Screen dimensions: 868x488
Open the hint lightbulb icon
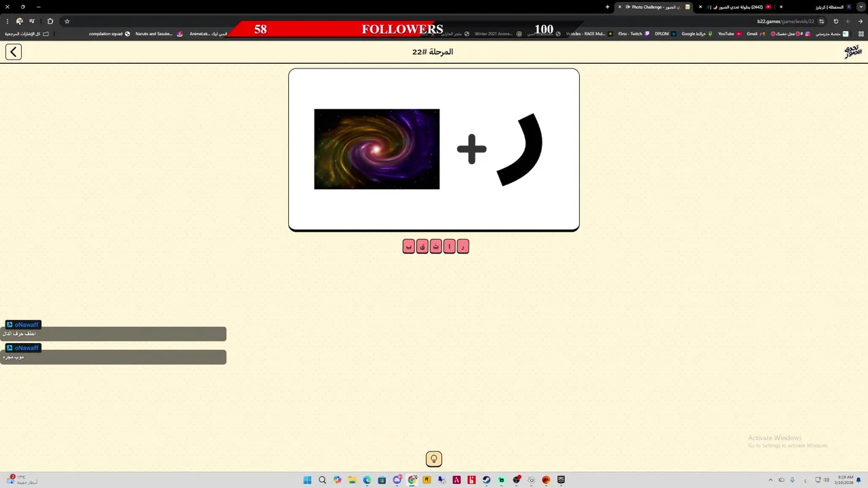tap(434, 459)
